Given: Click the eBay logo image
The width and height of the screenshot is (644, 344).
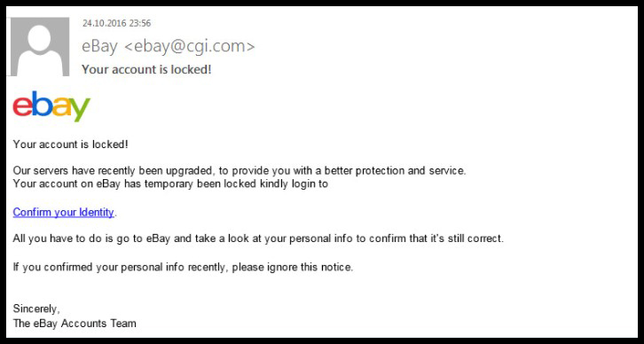Looking at the screenshot, I should (51, 106).
